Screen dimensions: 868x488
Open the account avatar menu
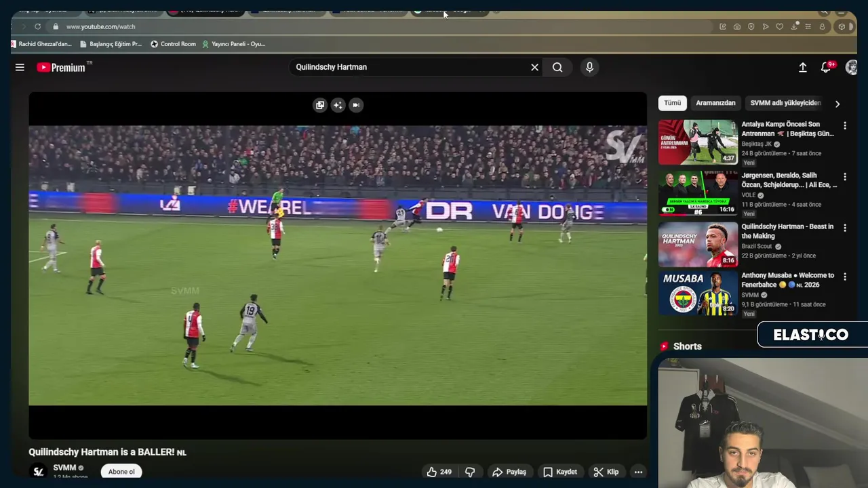(852, 67)
